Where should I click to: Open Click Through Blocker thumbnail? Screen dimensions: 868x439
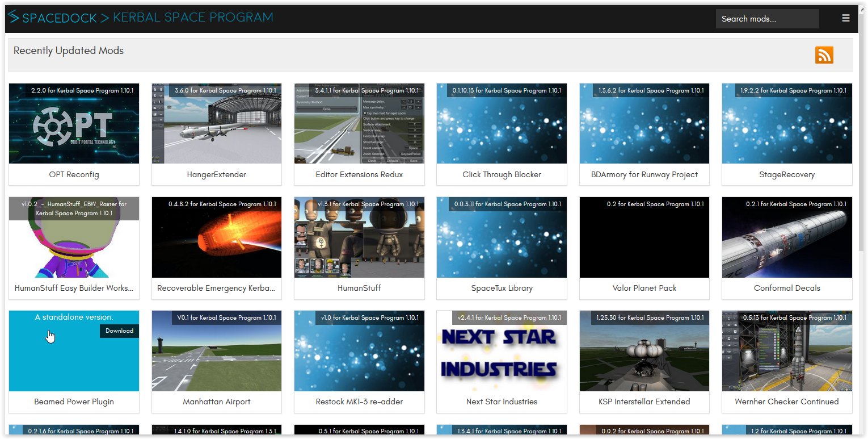(502, 124)
